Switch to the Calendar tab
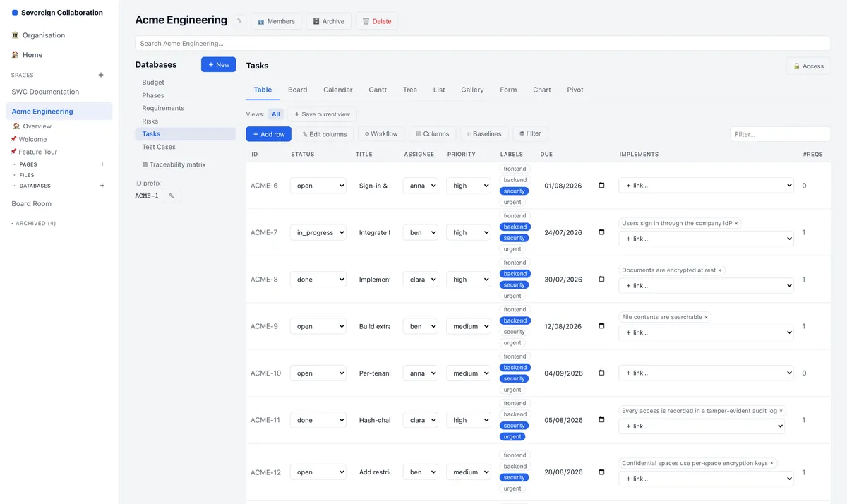 tap(337, 90)
